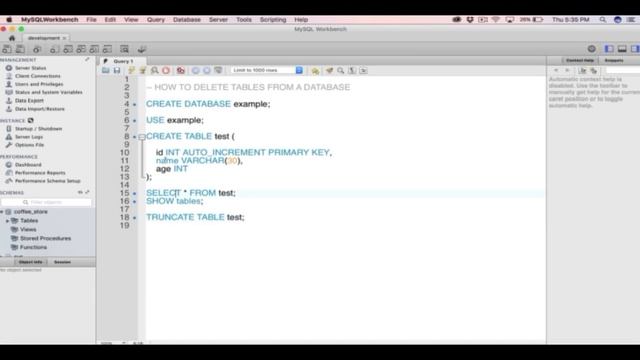640x360 pixels.
Task: Open the find panel magnifier in editor toolbar
Action: (x=340, y=71)
